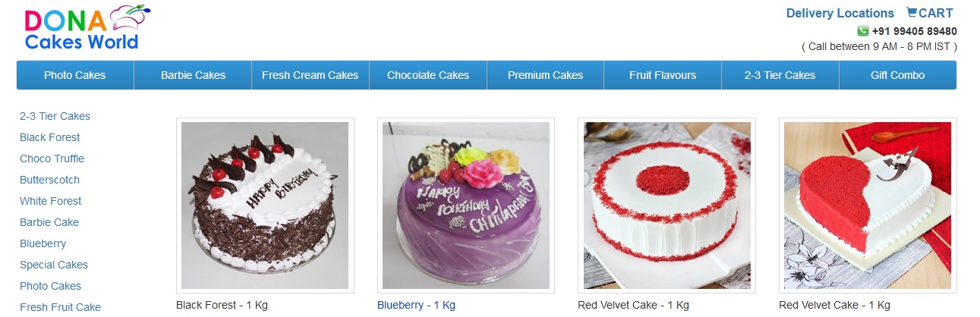Image resolution: width=980 pixels, height=317 pixels.
Task: Open White Forest sidebar link
Action: 50,201
